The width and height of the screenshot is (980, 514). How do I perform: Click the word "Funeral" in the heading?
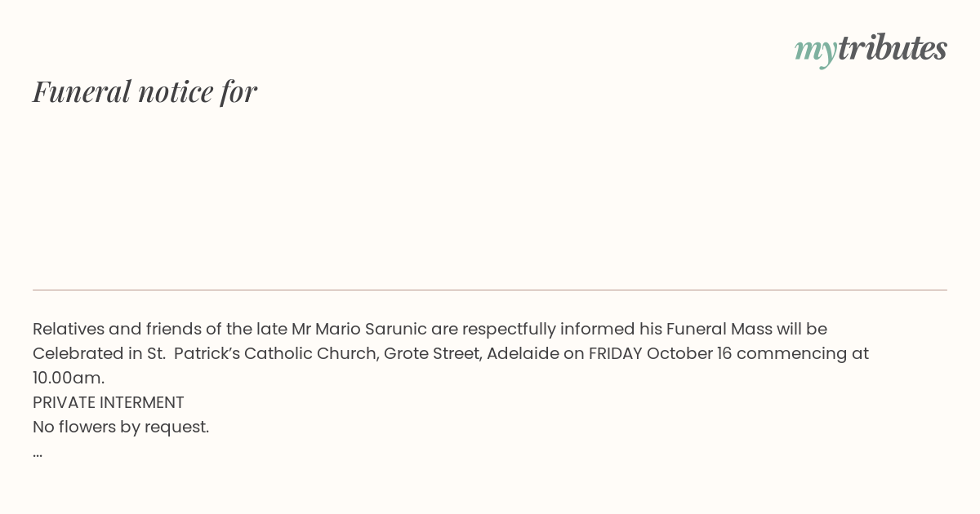[82, 91]
